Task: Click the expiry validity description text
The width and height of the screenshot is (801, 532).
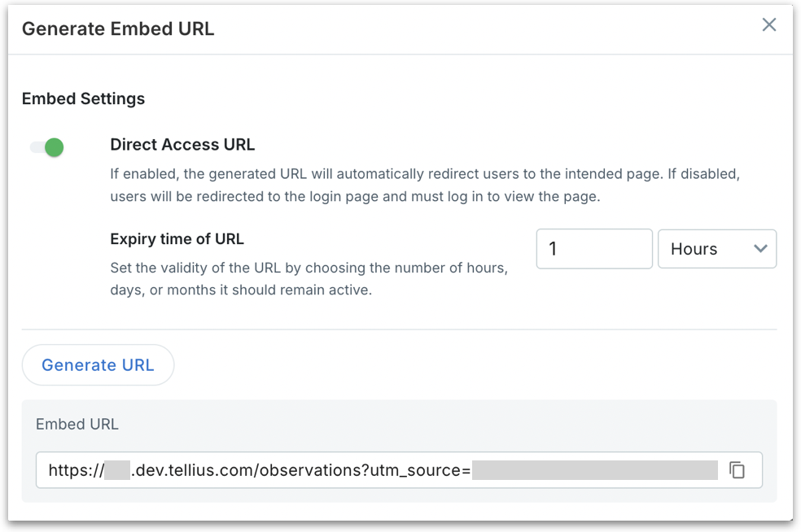Action: (x=309, y=279)
